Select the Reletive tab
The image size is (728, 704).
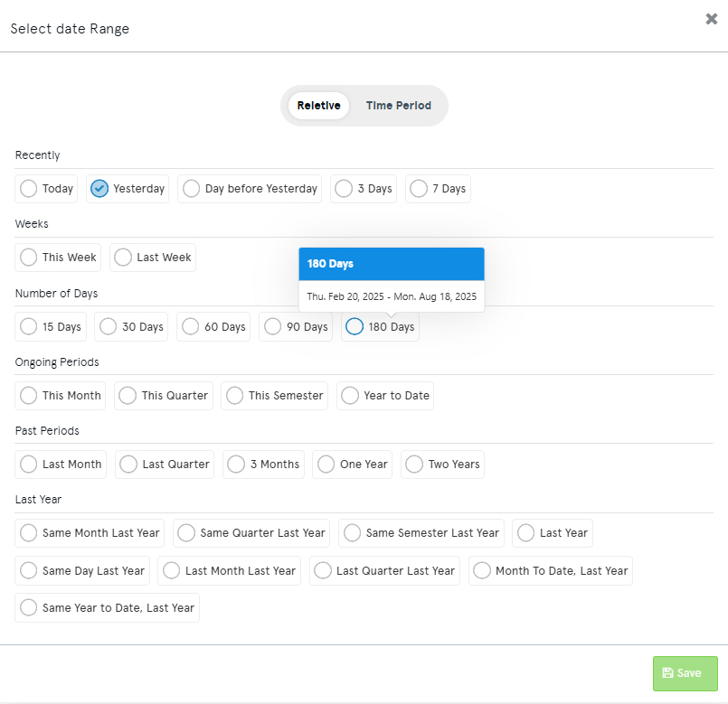318,106
